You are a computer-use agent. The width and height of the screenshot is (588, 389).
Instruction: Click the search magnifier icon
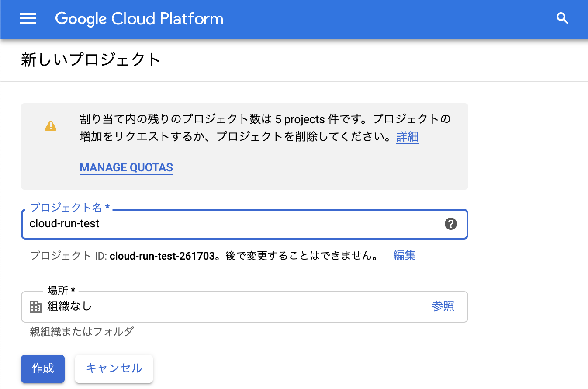(x=562, y=18)
